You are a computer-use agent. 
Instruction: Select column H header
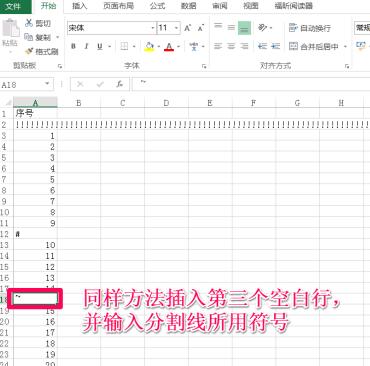pos(341,103)
